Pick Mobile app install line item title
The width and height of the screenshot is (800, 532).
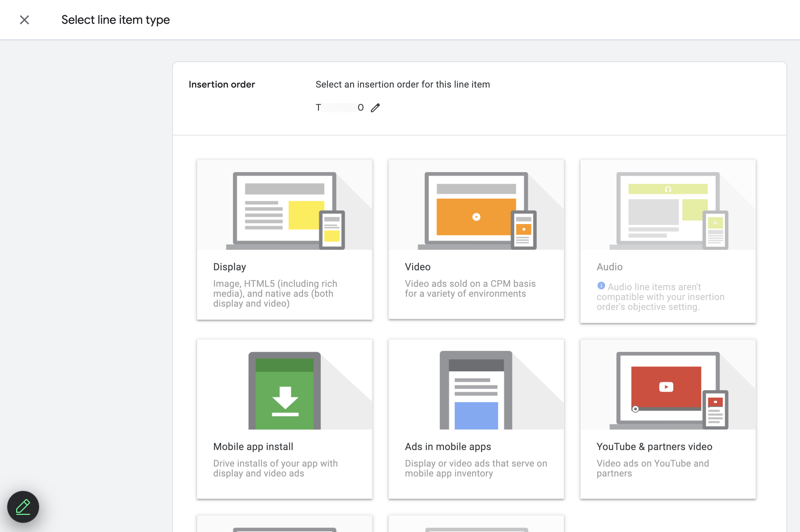(253, 447)
